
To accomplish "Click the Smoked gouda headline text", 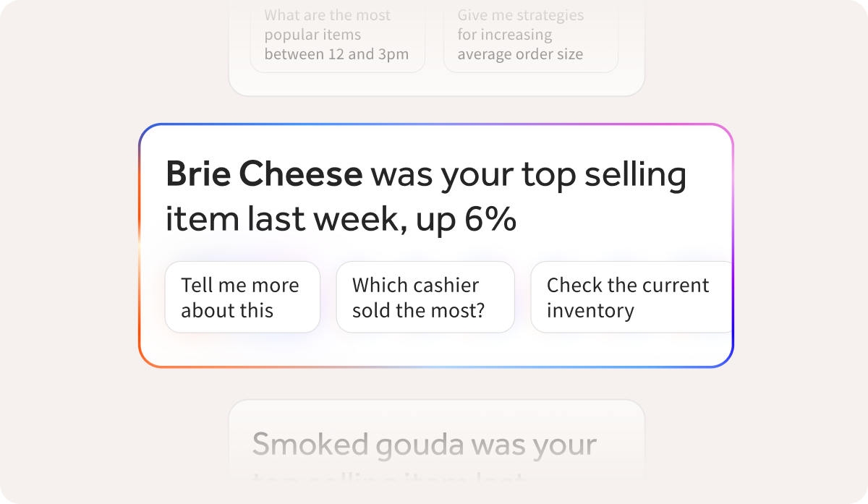I will pos(424,444).
